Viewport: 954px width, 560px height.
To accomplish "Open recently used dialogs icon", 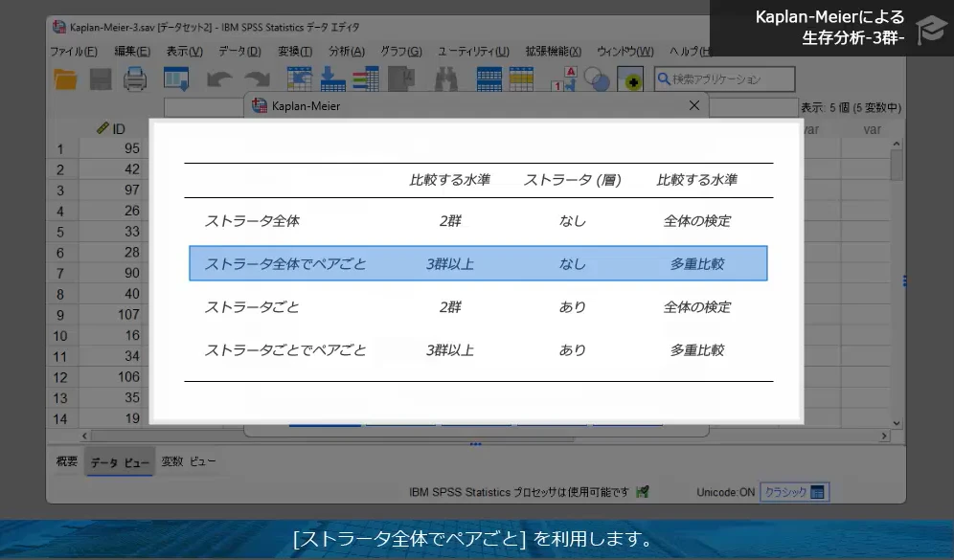I will pos(176,79).
